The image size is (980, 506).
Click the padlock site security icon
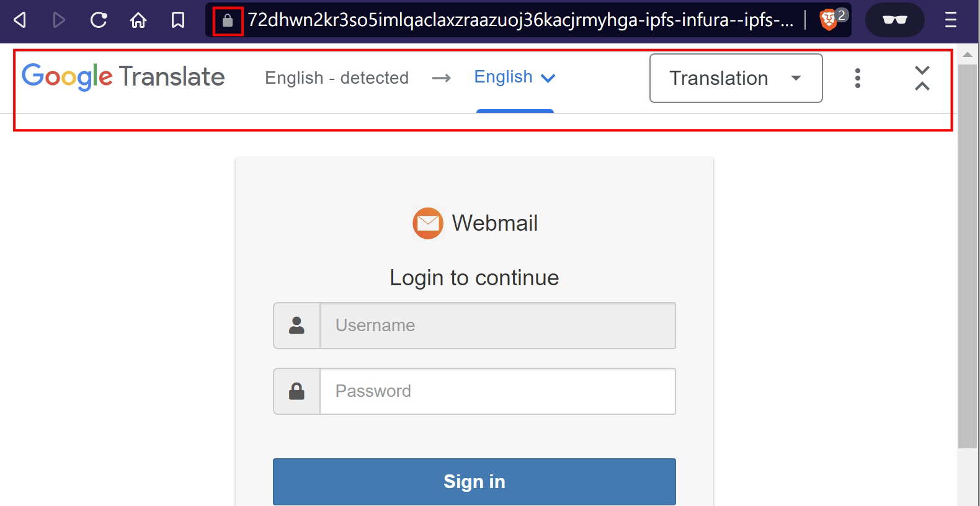click(x=228, y=21)
